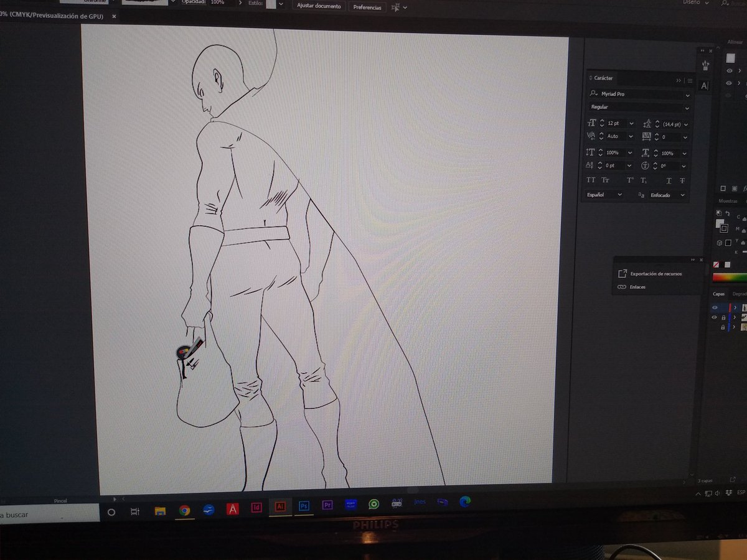Open the leading (14,4 pt) dropdown
The image size is (747, 560).
685,124
